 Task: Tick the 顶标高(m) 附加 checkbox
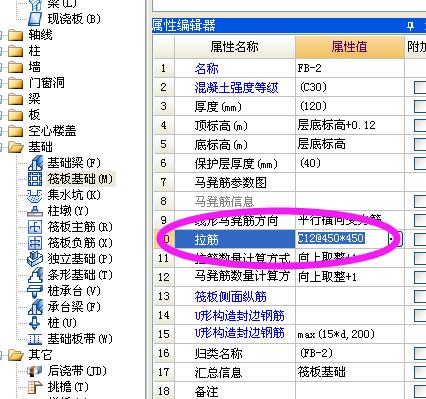click(x=420, y=126)
